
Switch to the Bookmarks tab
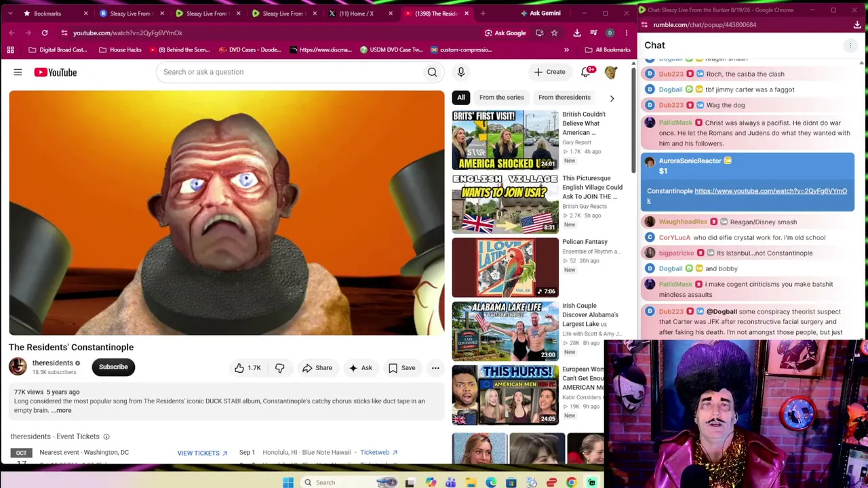click(x=56, y=14)
